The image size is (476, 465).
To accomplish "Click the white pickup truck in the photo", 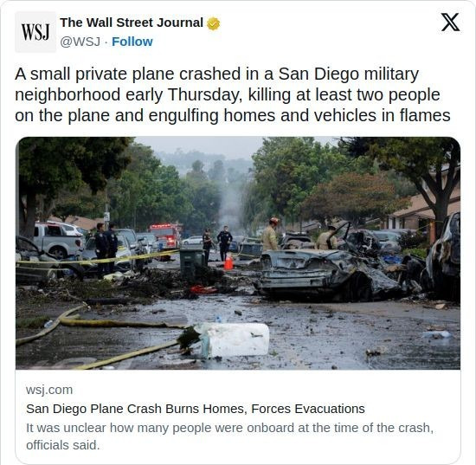I will point(57,239).
